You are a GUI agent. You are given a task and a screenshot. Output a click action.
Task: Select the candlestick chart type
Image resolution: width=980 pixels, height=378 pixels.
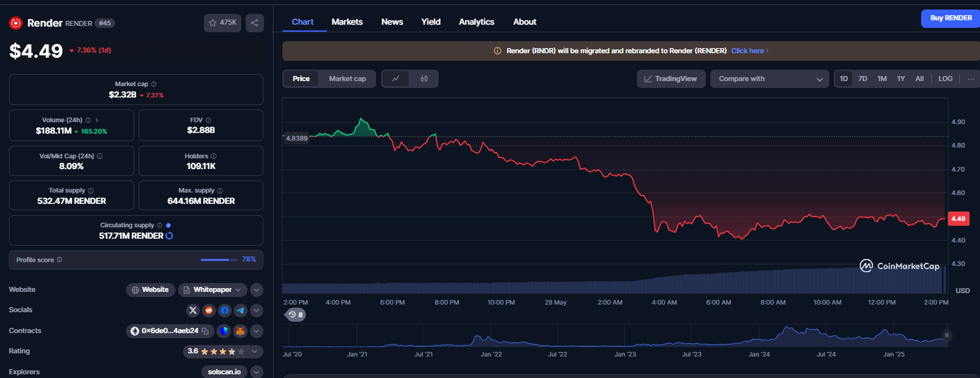pyautogui.click(x=424, y=79)
